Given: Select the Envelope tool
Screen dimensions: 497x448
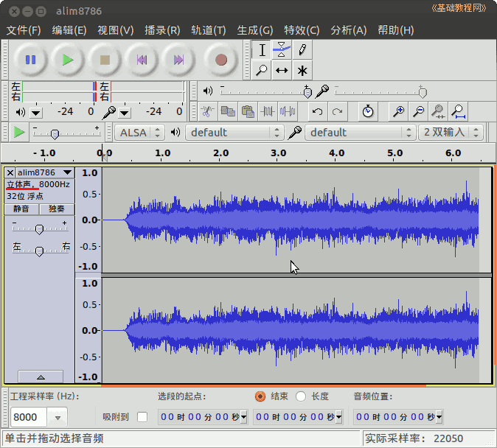Looking at the screenshot, I should coord(281,49).
